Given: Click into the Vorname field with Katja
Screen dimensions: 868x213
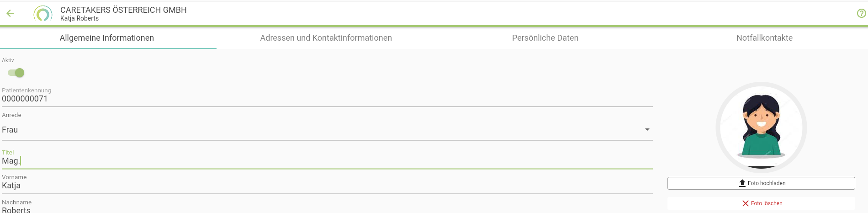Looking at the screenshot, I should [320, 186].
